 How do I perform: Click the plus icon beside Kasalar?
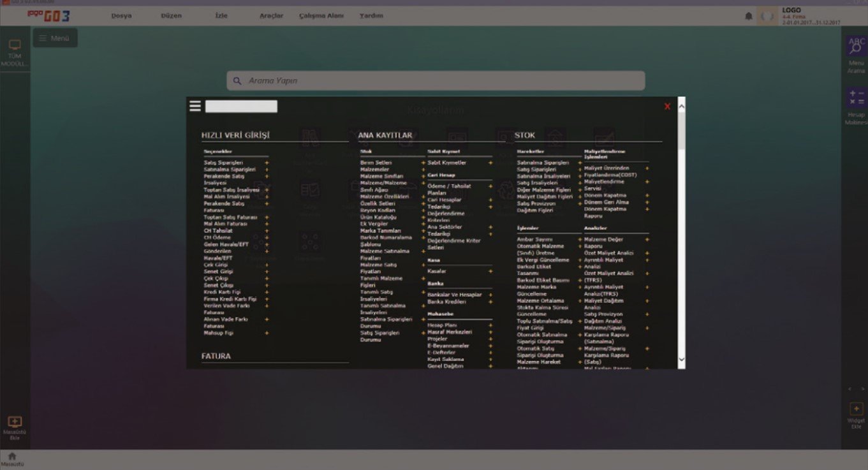(490, 272)
